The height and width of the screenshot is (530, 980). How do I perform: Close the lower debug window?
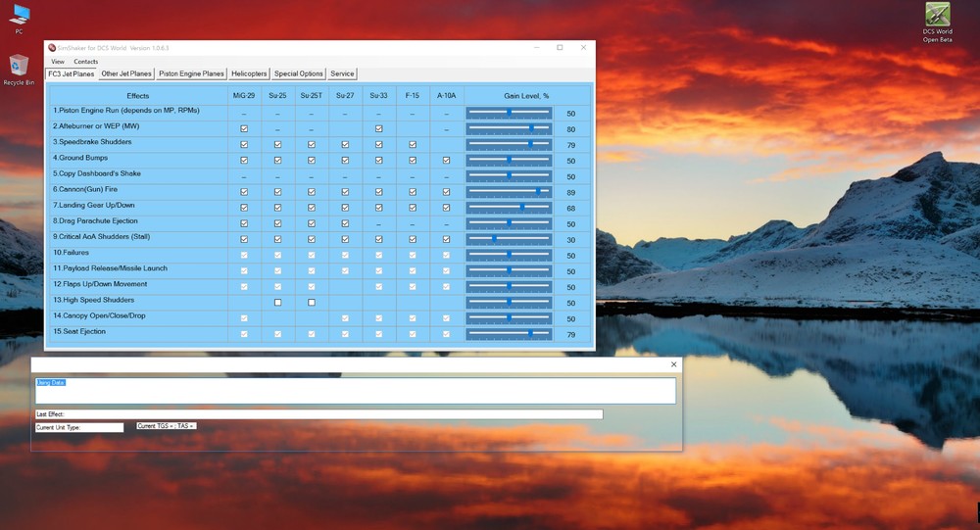674,364
